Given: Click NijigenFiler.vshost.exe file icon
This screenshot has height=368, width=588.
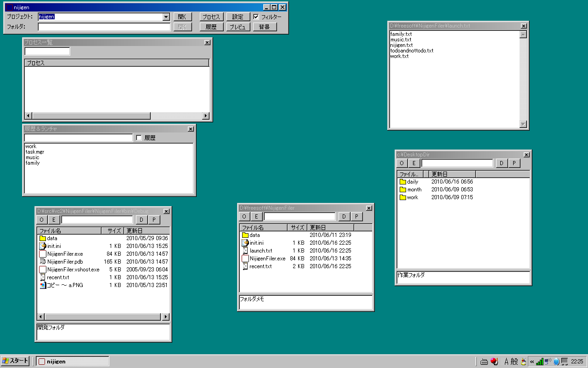Looking at the screenshot, I should tap(43, 270).
